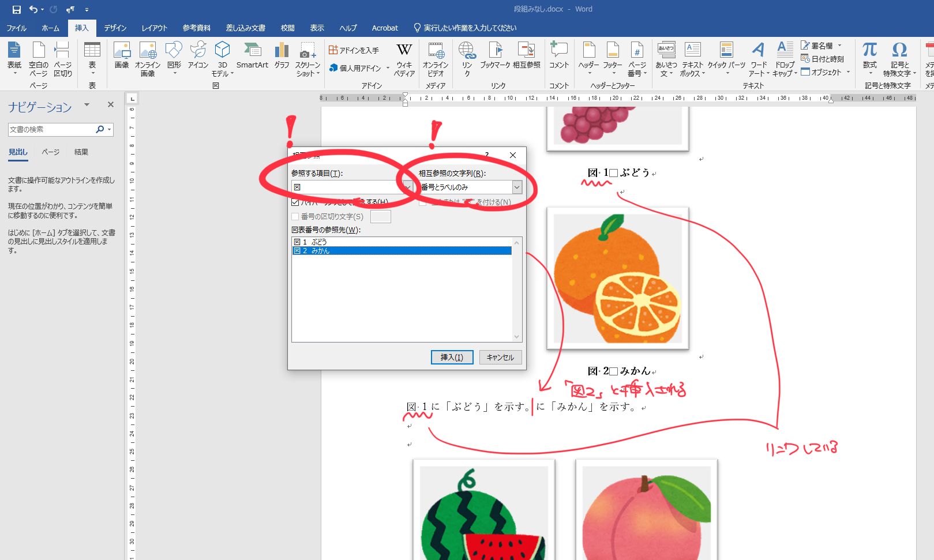Insert ワードアート (WordArt) text
This screenshot has width=934, height=560.
[x=758, y=58]
